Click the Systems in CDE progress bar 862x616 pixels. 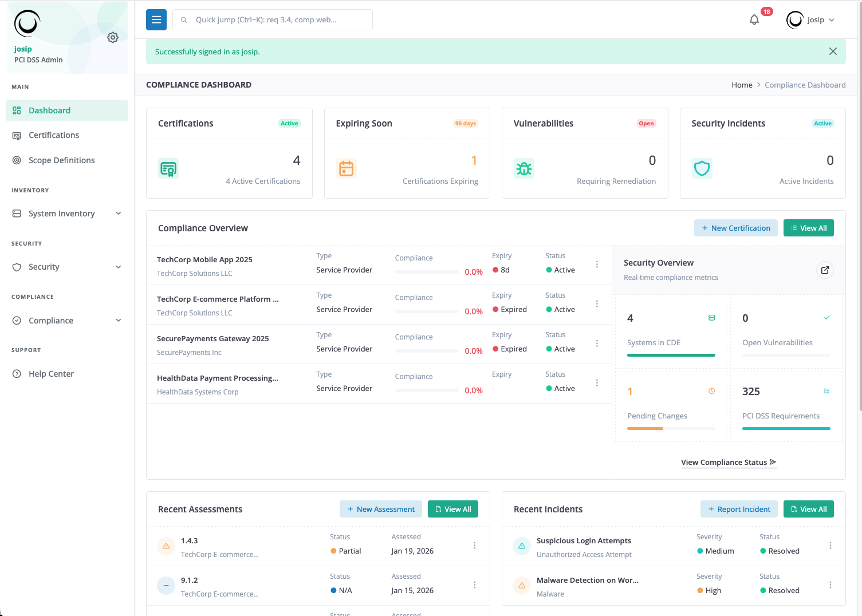[671, 355]
